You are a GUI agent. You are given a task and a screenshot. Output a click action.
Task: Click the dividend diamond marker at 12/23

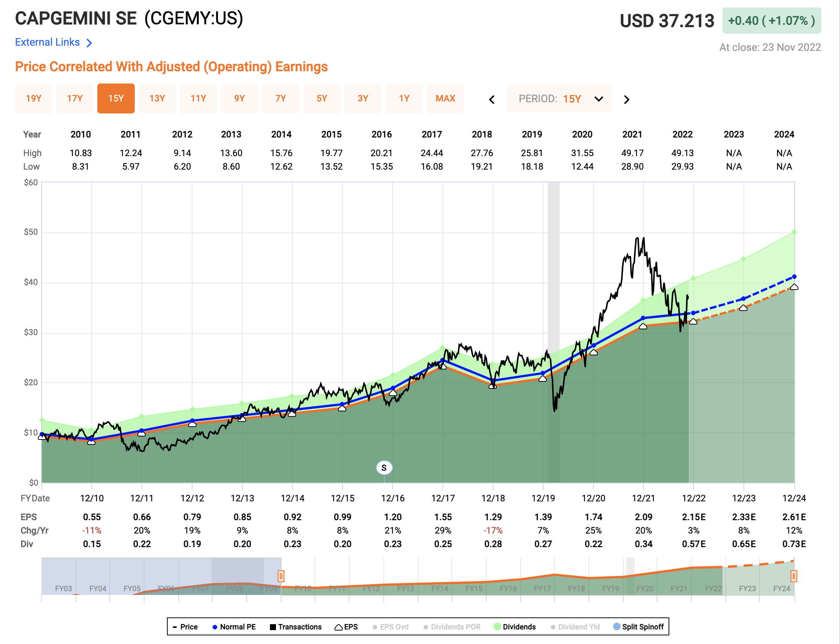pos(743,259)
